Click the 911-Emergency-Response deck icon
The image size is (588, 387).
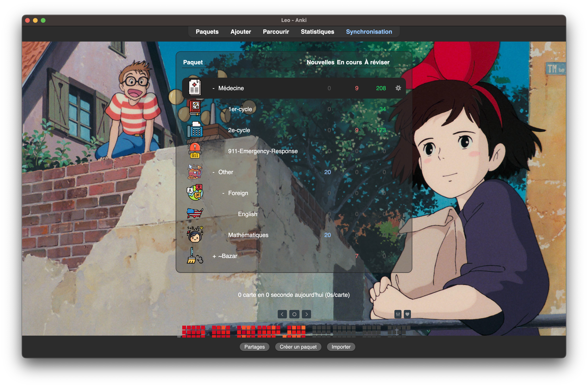[x=195, y=151]
